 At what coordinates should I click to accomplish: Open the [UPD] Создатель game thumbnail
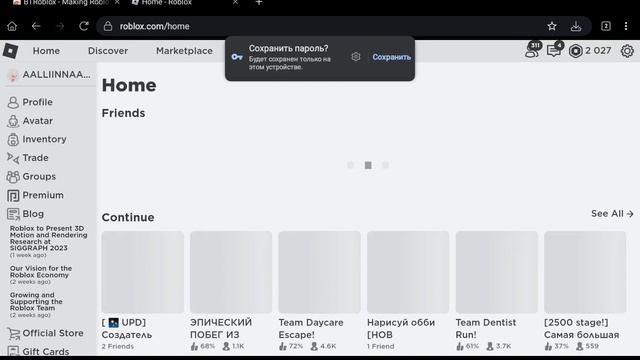pos(142,272)
